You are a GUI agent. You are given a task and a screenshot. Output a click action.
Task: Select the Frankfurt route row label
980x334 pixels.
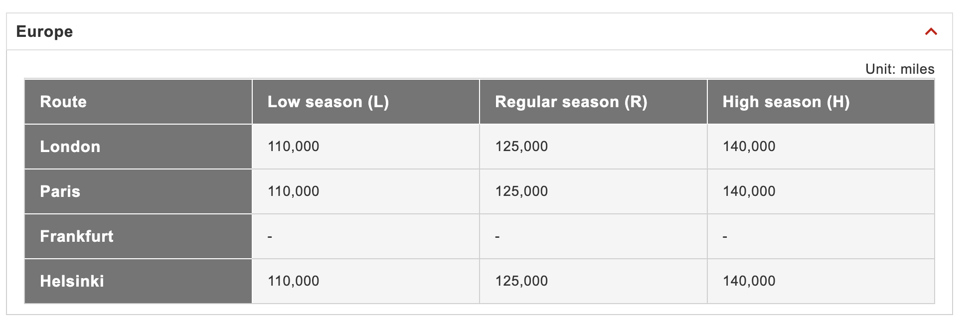[76, 236]
